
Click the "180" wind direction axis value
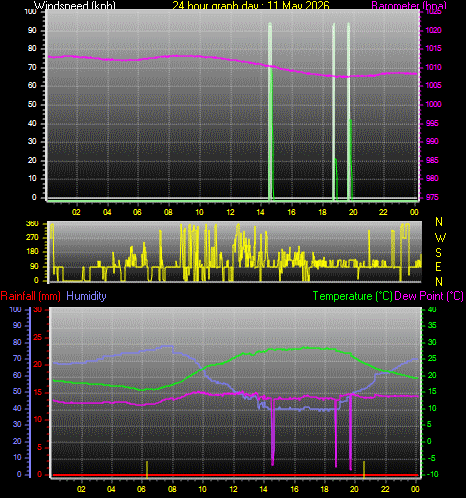32,252
